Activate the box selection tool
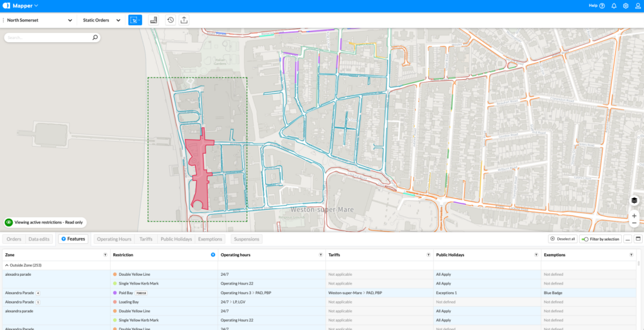Image resolution: width=644 pixels, height=330 pixels. click(135, 20)
